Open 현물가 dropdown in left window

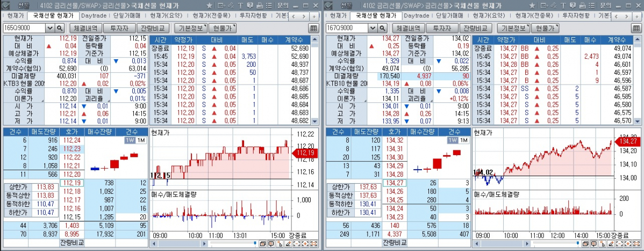(x=223, y=28)
